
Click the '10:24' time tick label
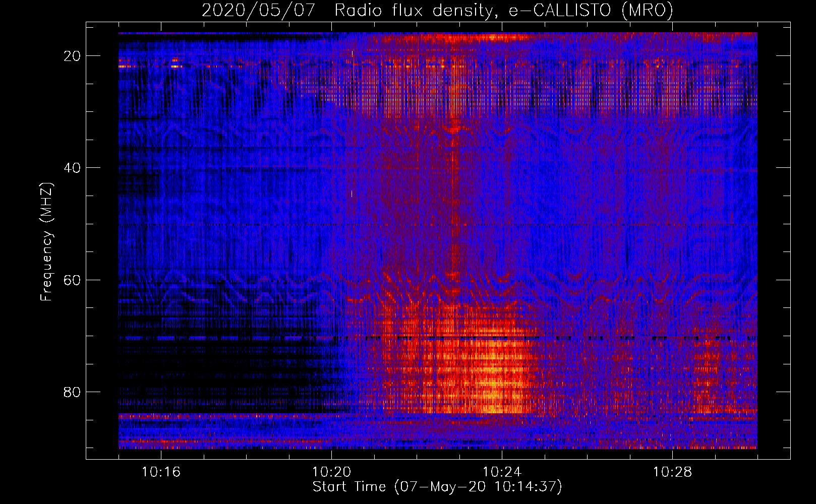tap(502, 472)
